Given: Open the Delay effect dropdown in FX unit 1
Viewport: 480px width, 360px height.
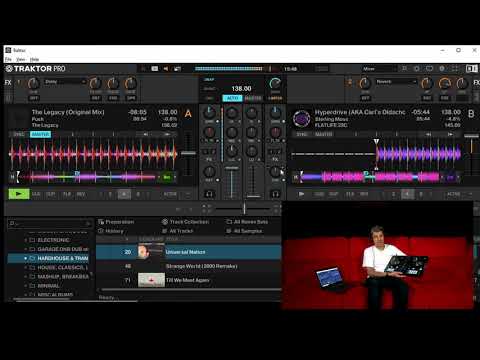Looking at the screenshot, I should 65,82.
